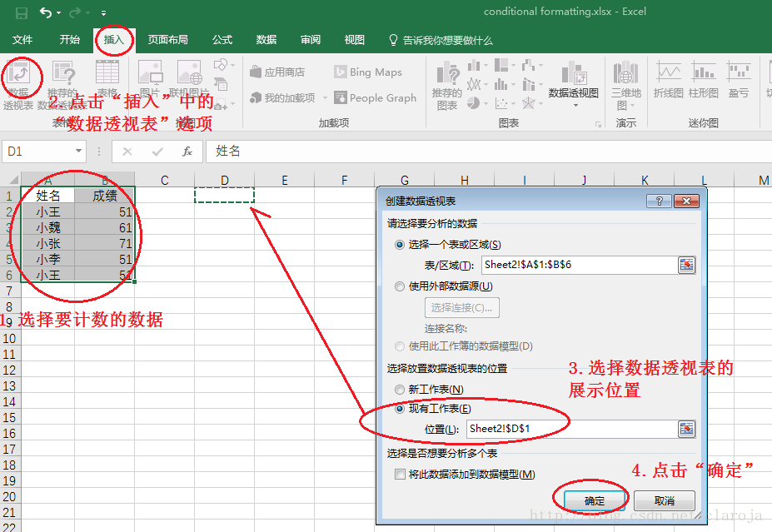Open the Undo history dropdown arrow
This screenshot has height=532, width=772.
point(59,12)
